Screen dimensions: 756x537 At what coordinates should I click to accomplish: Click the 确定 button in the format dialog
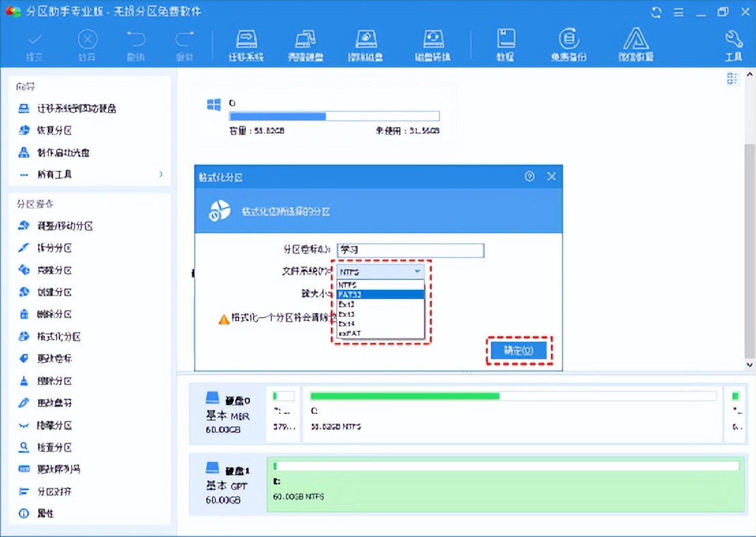pyautogui.click(x=518, y=350)
